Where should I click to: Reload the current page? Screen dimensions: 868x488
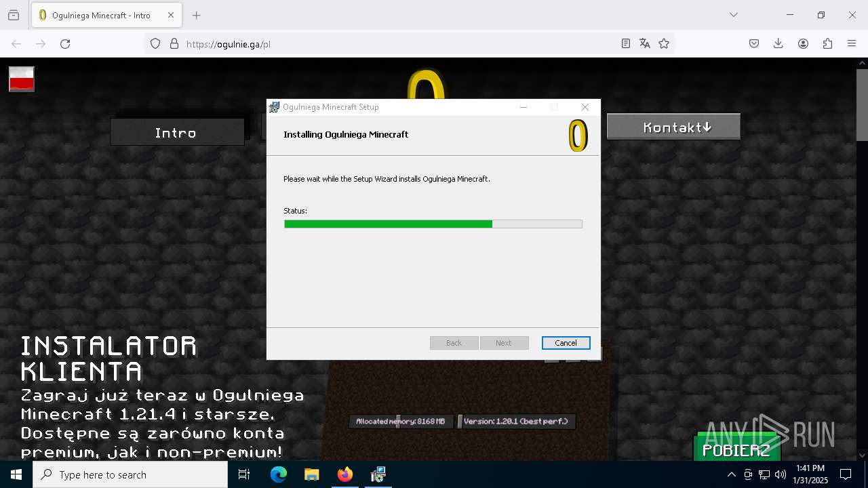(65, 43)
